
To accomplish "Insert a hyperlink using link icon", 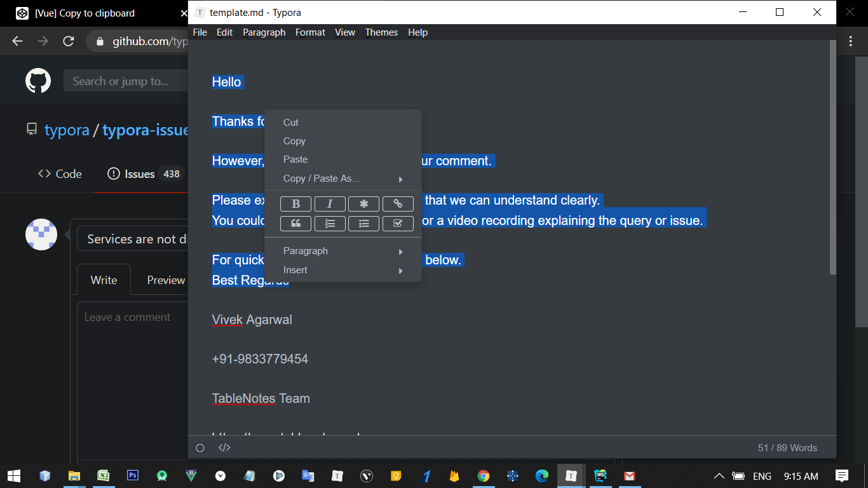I will [x=398, y=203].
